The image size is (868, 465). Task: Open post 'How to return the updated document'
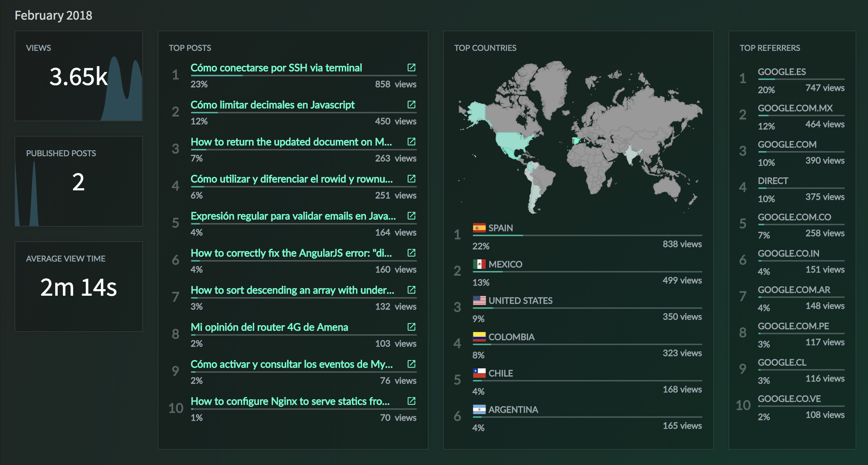click(291, 142)
